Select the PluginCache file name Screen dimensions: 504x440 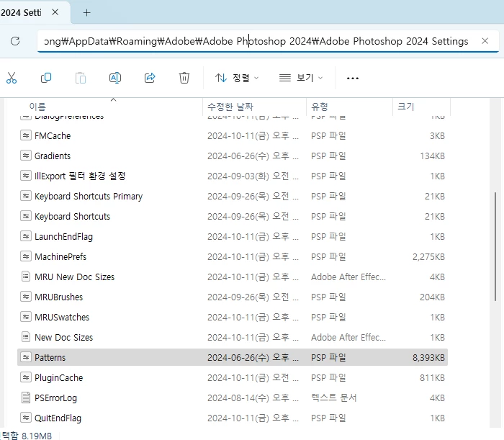(x=59, y=378)
